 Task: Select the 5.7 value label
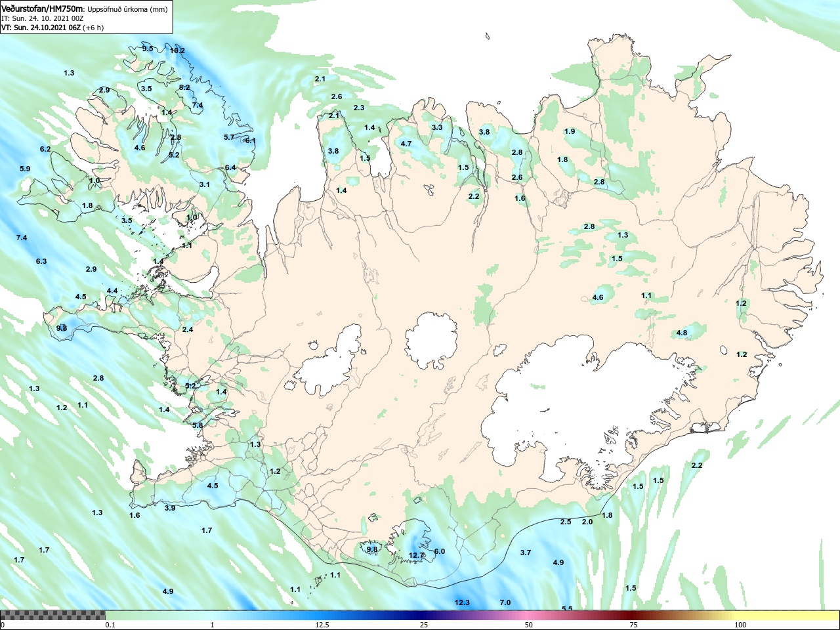coord(229,137)
